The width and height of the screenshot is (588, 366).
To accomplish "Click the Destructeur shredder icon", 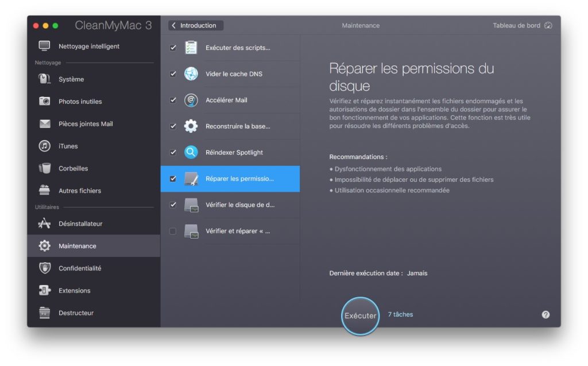I will [x=44, y=313].
